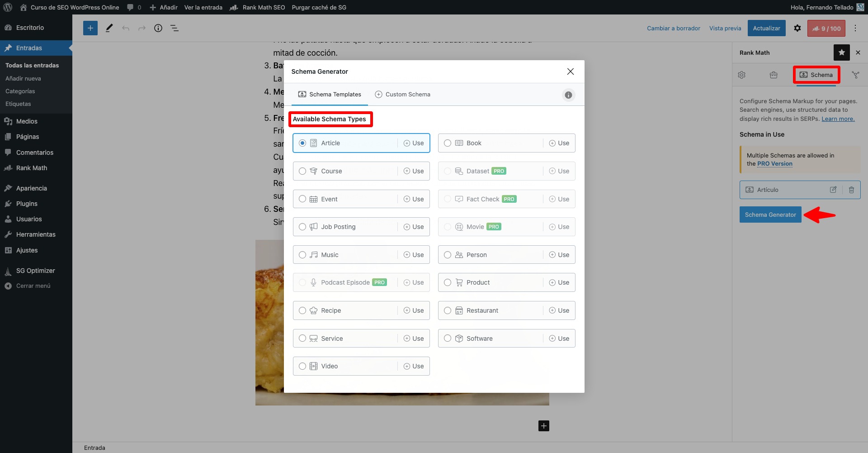
Task: Click the Rank Math SEO score 9/100 badge
Action: [826, 28]
